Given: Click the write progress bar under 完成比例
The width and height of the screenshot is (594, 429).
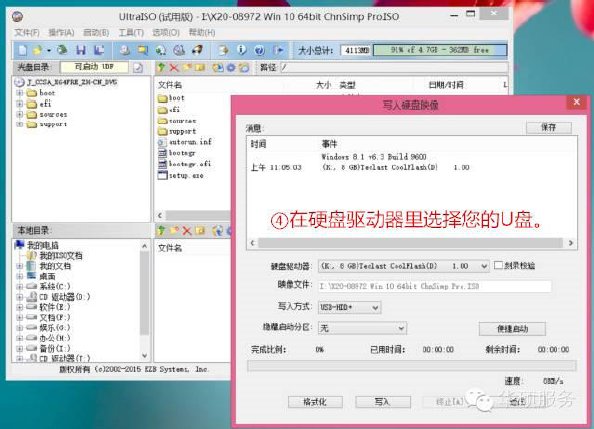Looking at the screenshot, I should [x=412, y=366].
